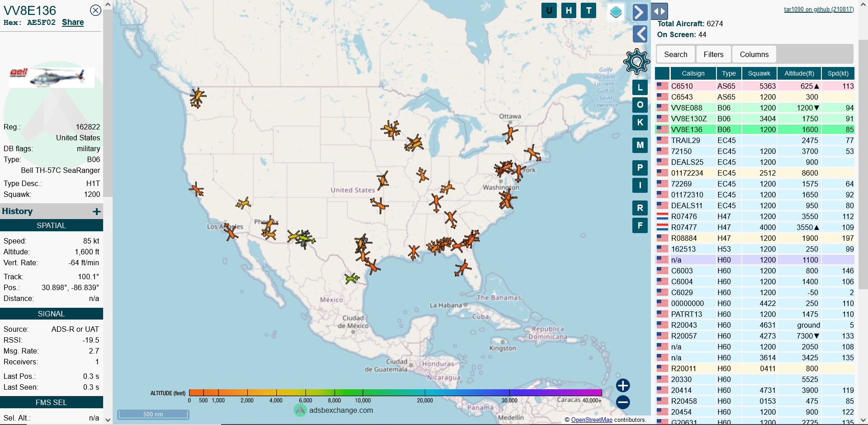Select the highlighted VV8E136 table row
868x425 pixels.
pyautogui.click(x=754, y=129)
